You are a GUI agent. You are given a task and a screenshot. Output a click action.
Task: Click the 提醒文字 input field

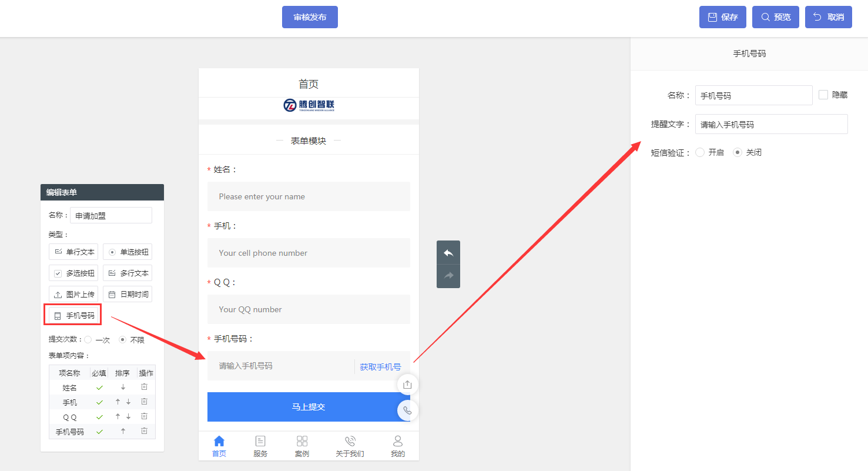[x=771, y=124]
